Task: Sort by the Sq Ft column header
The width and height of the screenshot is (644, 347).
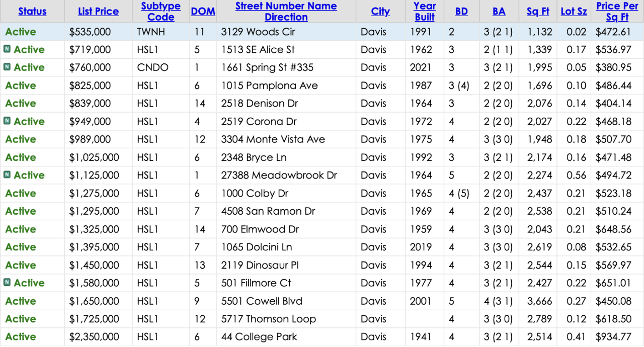Action: 538,11
